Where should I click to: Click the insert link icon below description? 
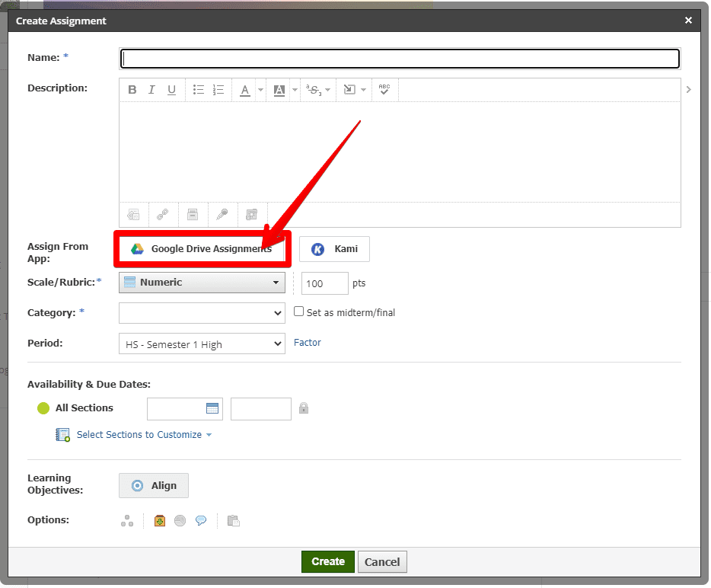(x=163, y=214)
